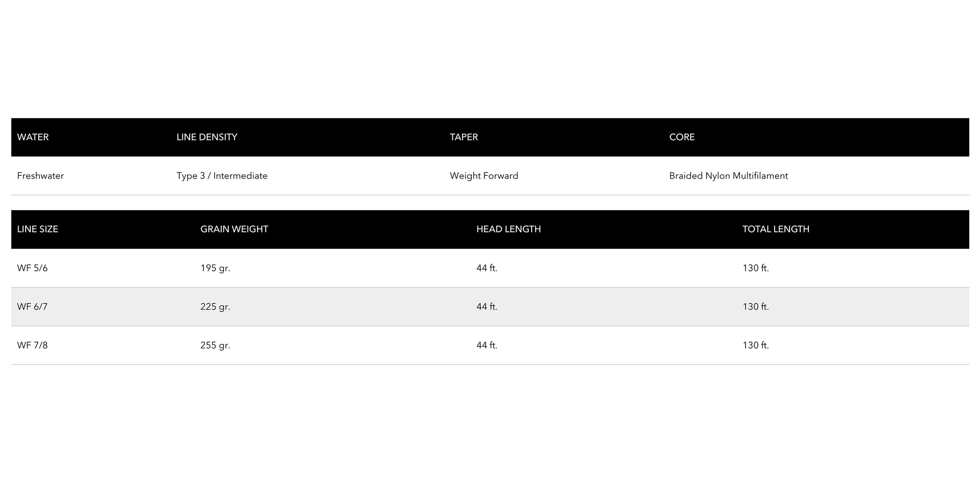Click Braided Nylon Multifilament core value
The width and height of the screenshot is (980, 490).
coord(728,176)
